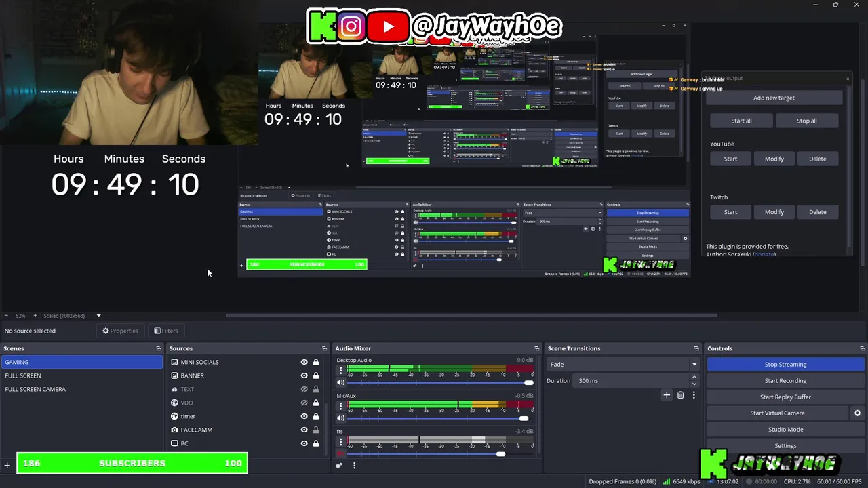This screenshot has width=868, height=488.
Task: Start the YouTube output target
Action: [x=730, y=159]
